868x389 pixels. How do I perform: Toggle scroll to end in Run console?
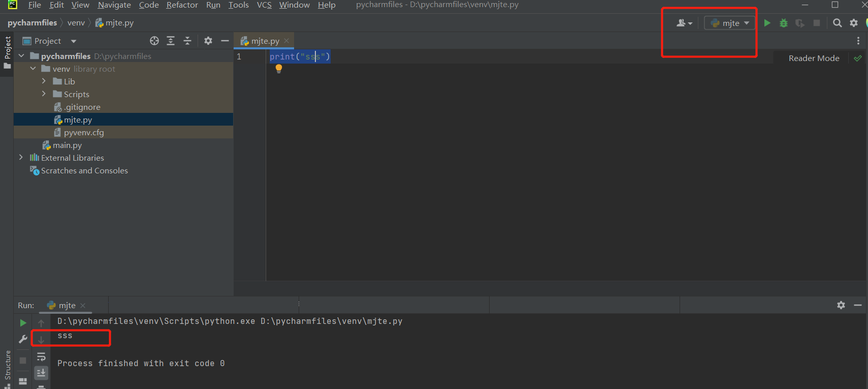coord(41,373)
